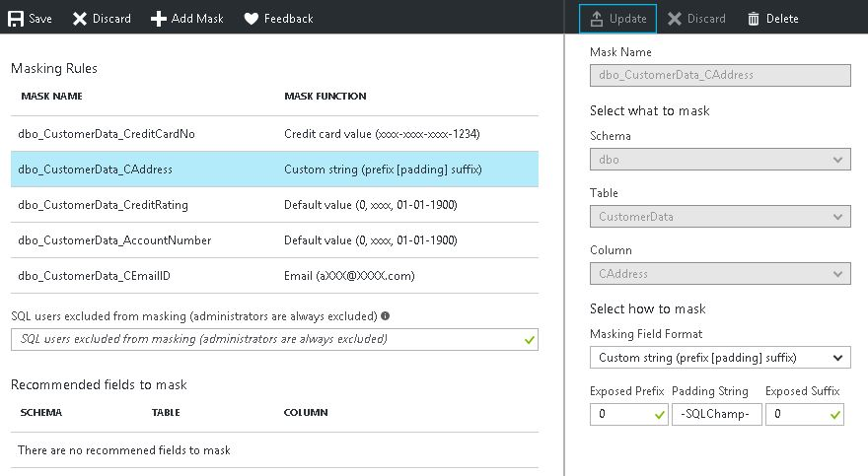Click the Add Mask plus icon
Screen dimensions: 868x476
159,19
